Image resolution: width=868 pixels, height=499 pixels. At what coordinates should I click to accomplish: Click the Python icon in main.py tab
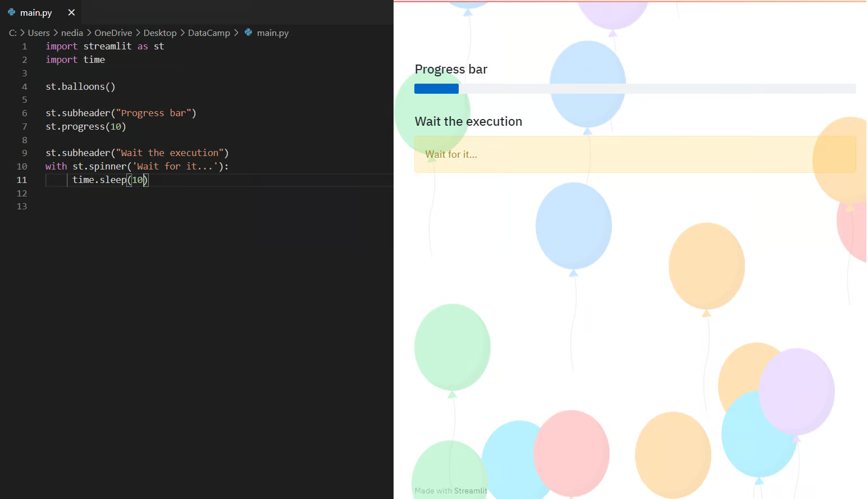(11, 12)
